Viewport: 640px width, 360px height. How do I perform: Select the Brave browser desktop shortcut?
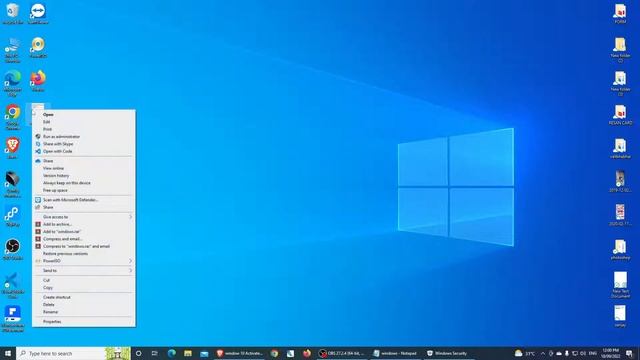[x=13, y=148]
